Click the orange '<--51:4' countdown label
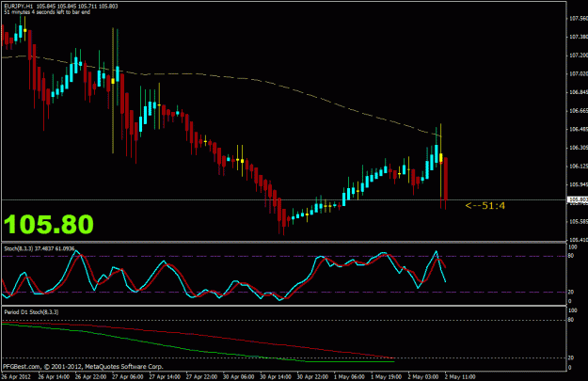The width and height of the screenshot is (588, 381). (485, 205)
